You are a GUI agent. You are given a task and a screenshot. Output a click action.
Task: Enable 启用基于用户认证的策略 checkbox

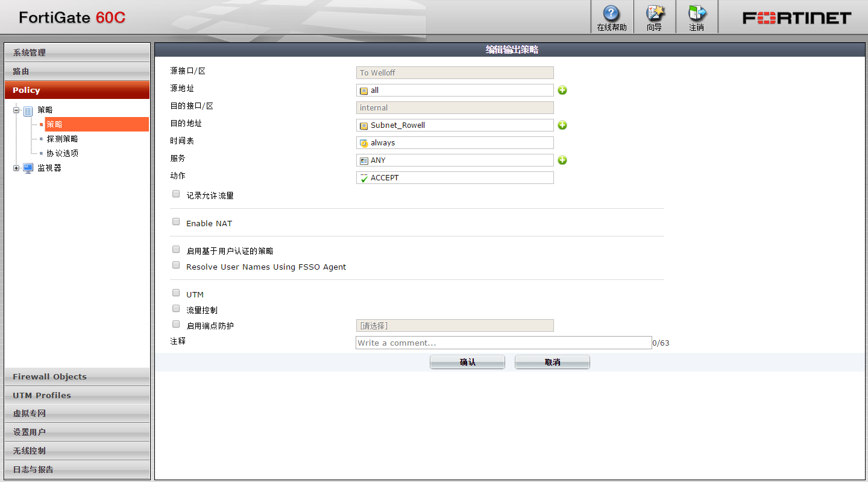(x=176, y=249)
